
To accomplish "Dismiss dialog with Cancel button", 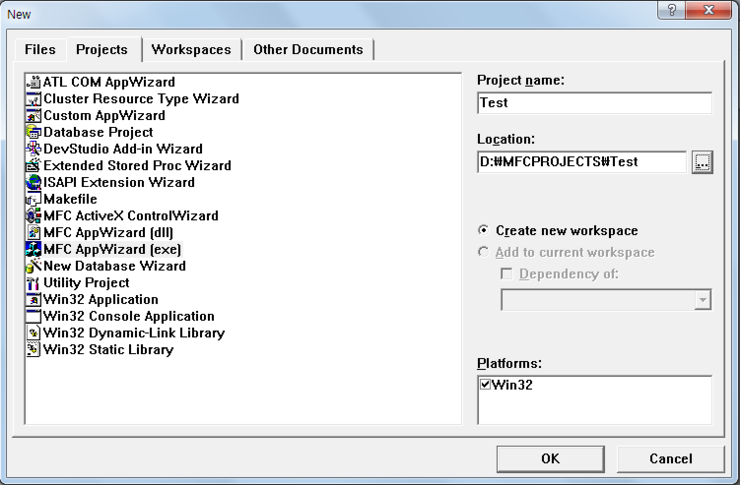I will [671, 459].
